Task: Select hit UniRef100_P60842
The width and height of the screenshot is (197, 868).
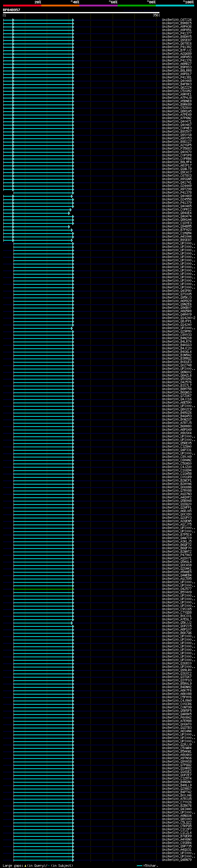Action: 177,717
